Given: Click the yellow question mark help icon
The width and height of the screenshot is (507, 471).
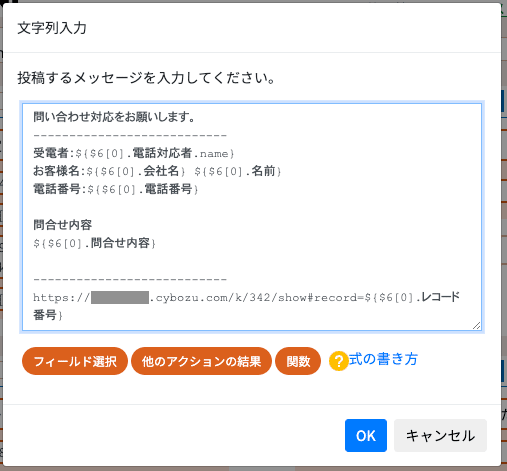Looking at the screenshot, I should (x=338, y=361).
